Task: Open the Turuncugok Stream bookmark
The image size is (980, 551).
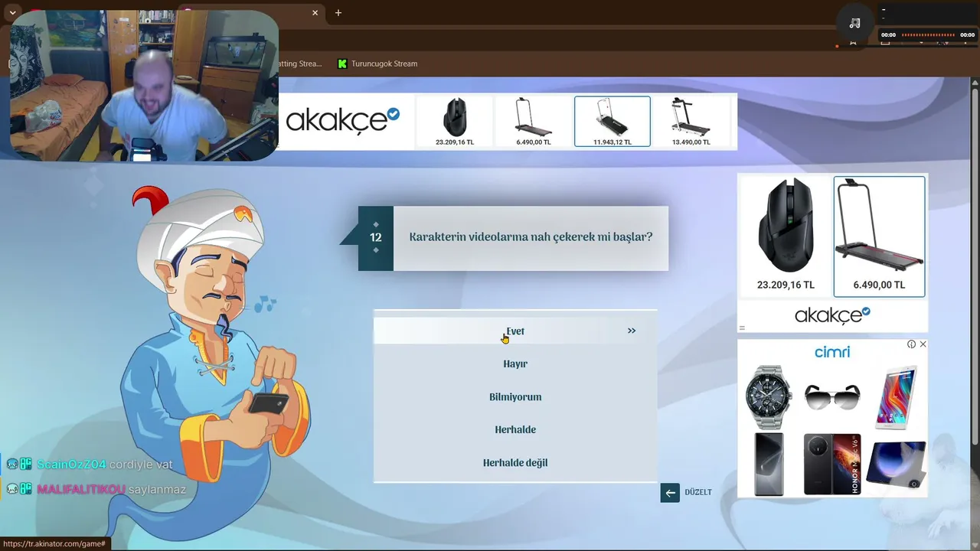Action: point(377,64)
